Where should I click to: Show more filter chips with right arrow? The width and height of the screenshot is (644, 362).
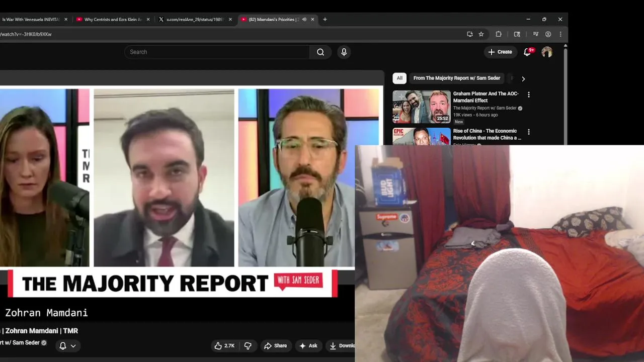click(523, 78)
